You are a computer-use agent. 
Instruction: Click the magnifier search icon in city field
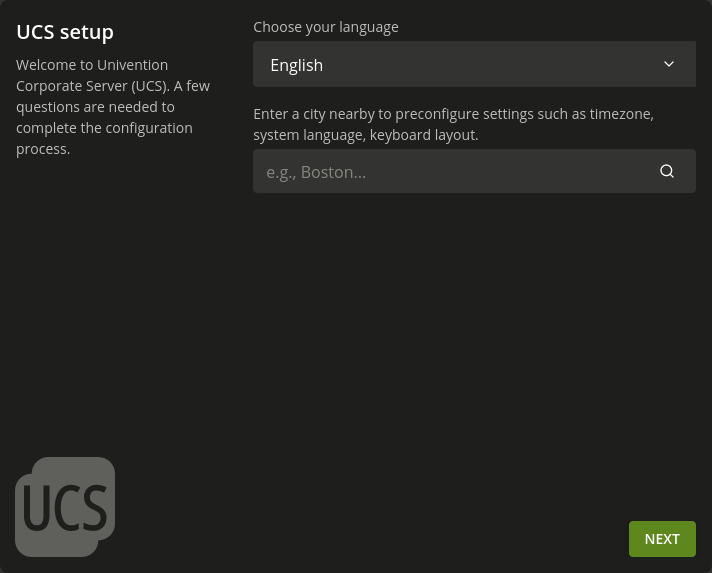click(667, 171)
